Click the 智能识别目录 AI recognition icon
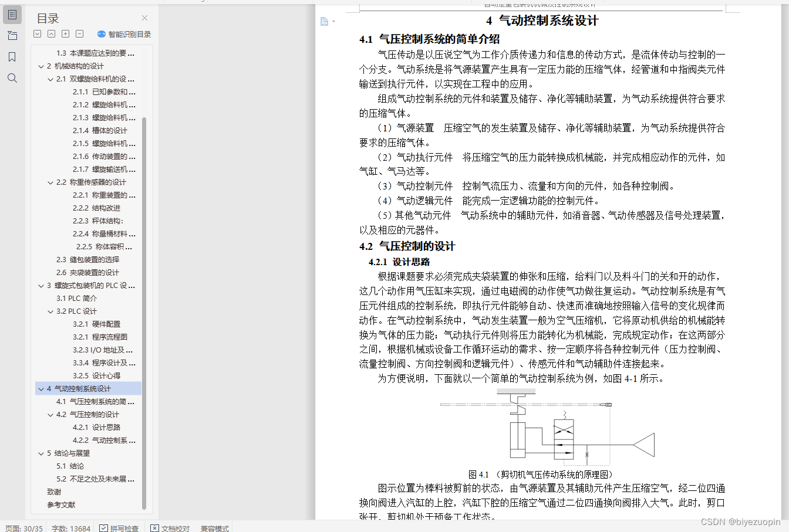The height and width of the screenshot is (532, 789). coord(102,34)
